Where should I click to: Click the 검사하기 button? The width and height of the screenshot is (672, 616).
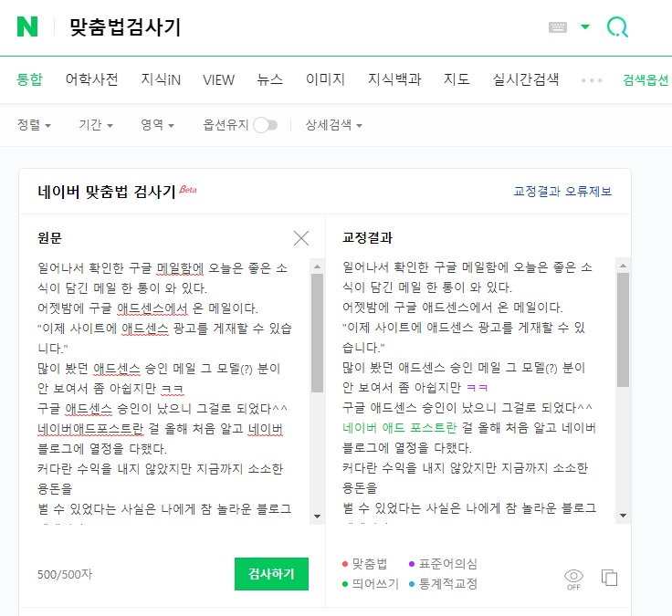point(271,574)
